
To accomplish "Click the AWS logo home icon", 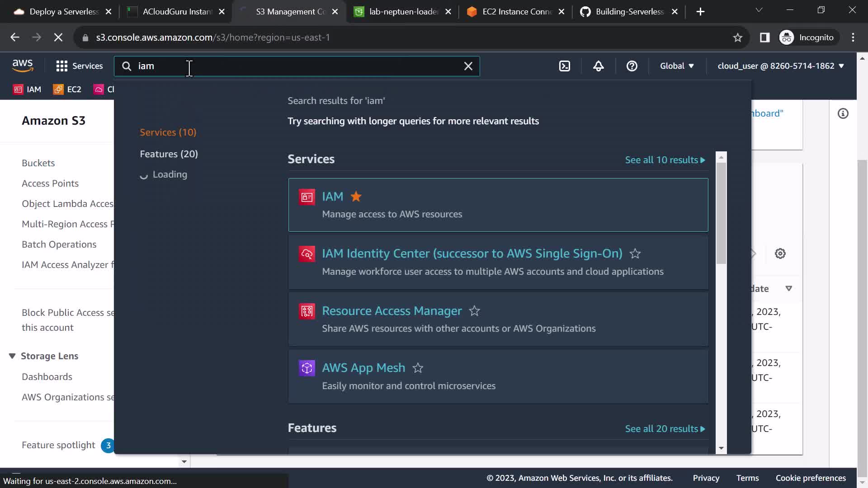I will point(23,66).
